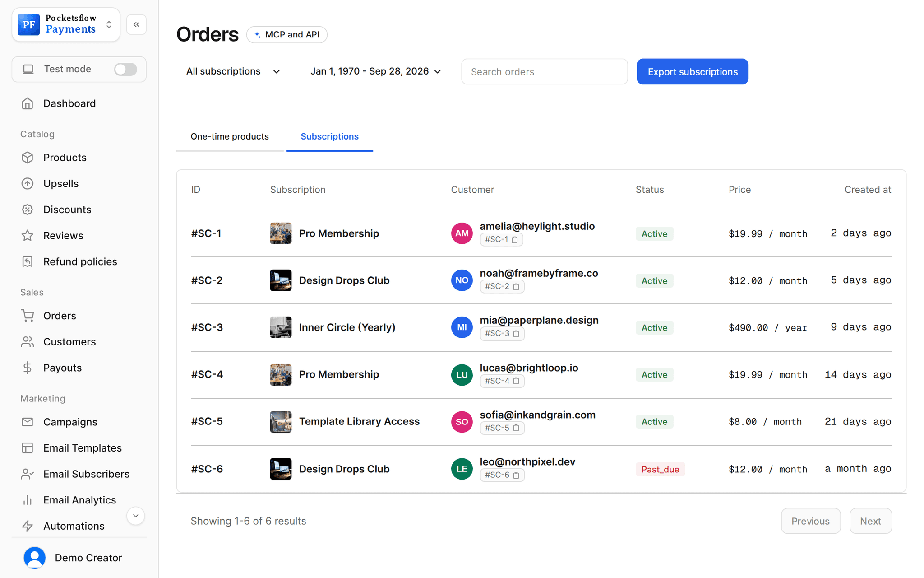Copy customer ID #SC-3 with clipboard icon

[516, 333]
